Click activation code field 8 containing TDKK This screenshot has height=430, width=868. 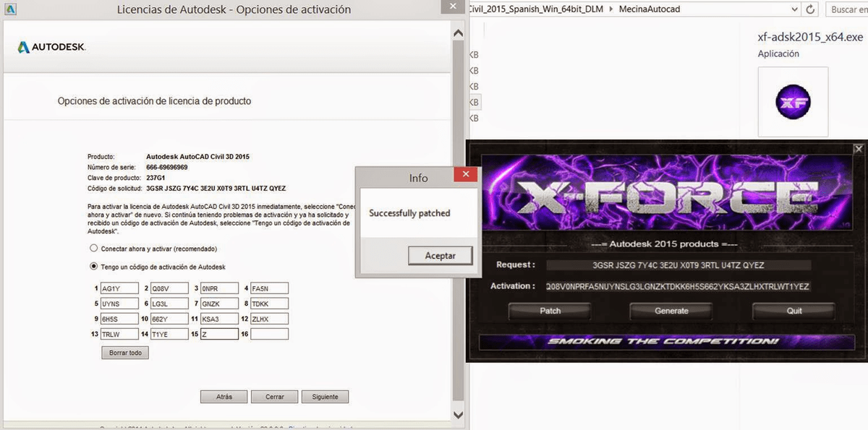[x=269, y=304]
